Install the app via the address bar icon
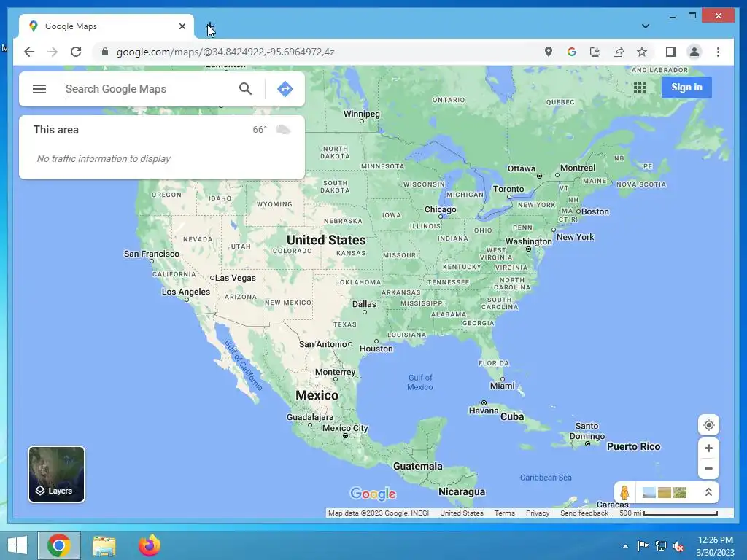Screen dimensions: 747x560 point(595,52)
